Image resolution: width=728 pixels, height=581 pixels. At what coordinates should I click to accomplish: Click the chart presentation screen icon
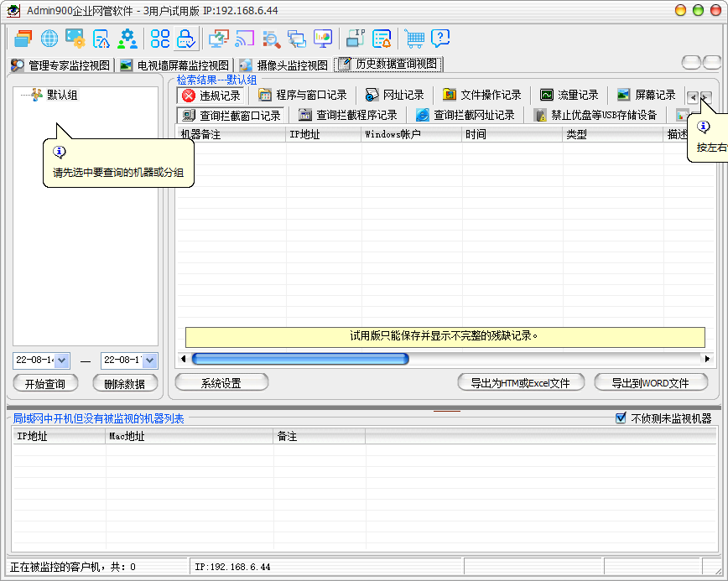[x=323, y=39]
